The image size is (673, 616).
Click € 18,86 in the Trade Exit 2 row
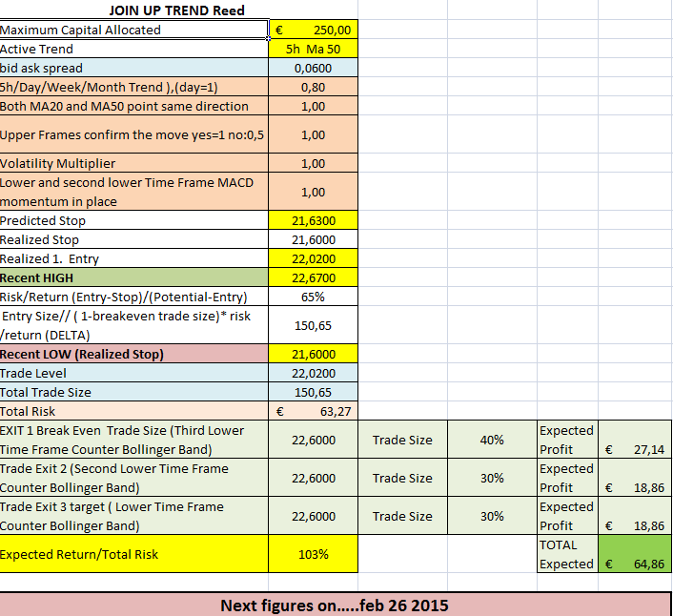tap(634, 478)
